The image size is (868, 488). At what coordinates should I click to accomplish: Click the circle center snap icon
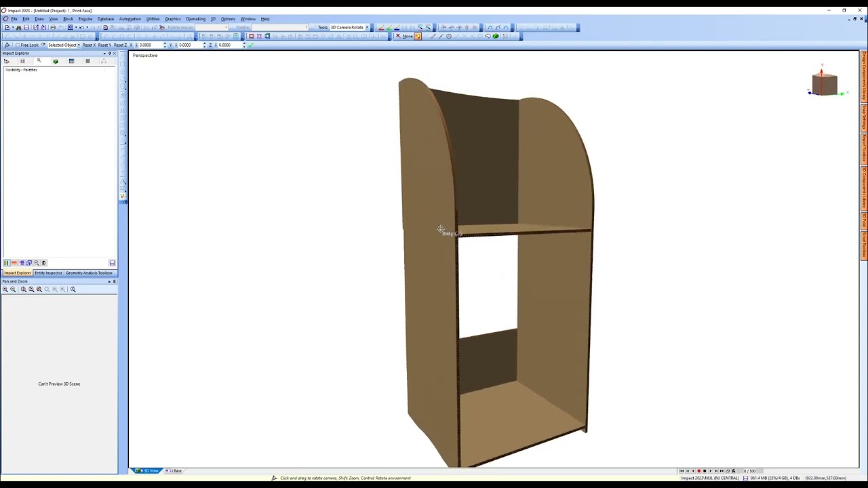[449, 36]
